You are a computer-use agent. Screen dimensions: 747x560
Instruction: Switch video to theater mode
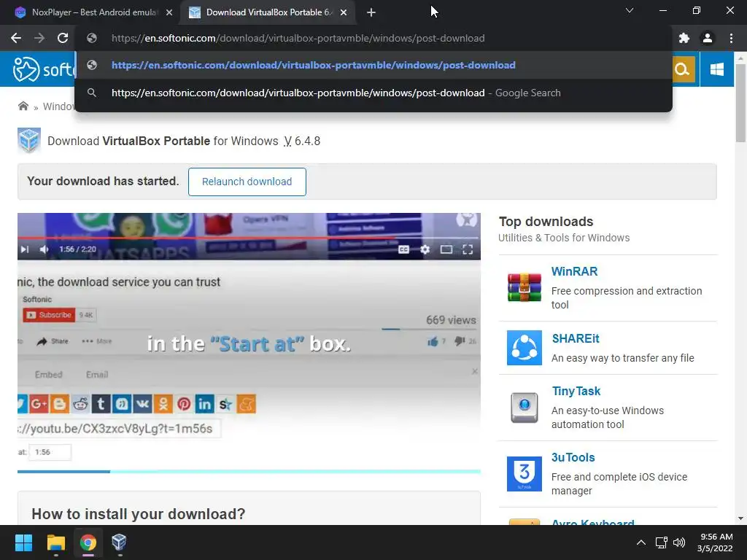click(446, 249)
